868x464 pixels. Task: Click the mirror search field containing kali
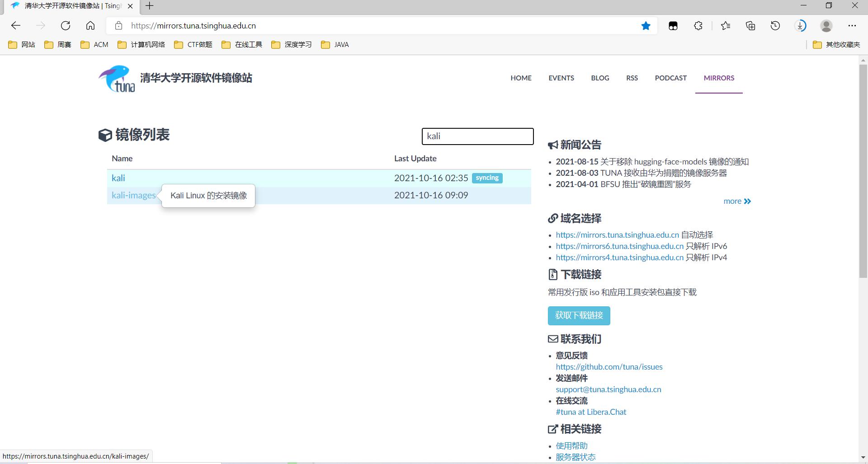(x=477, y=136)
